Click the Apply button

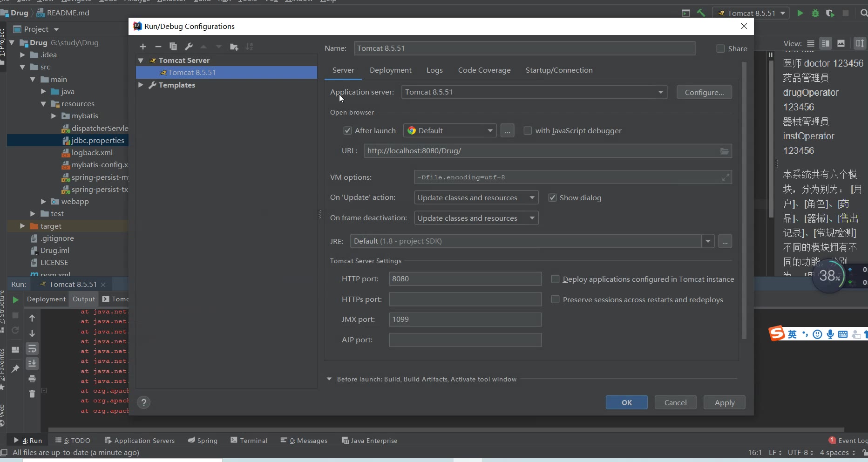point(724,402)
